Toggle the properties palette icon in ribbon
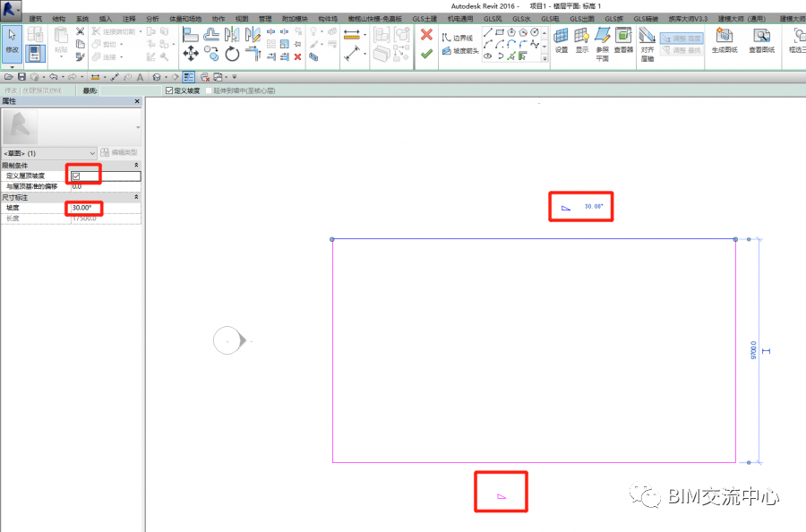The height and width of the screenshot is (532, 806). (x=35, y=54)
